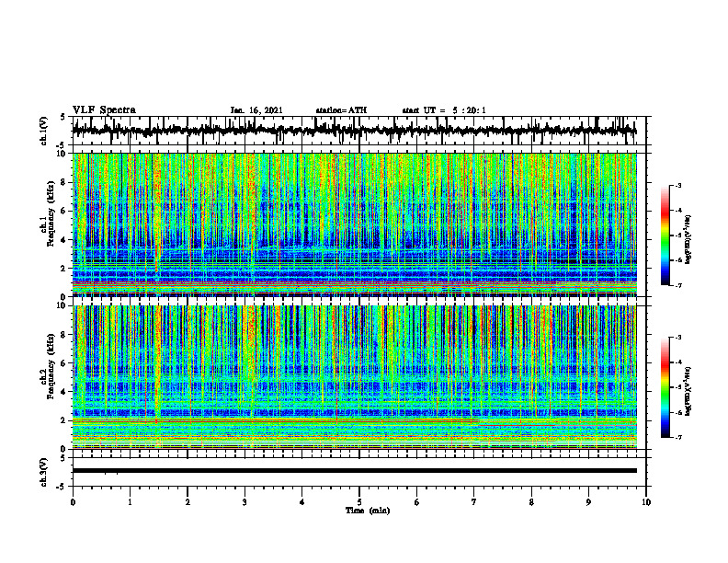Click the "5" tick on ch.1(V) axis
Viewport: 728px width, 563px height.
63,118
